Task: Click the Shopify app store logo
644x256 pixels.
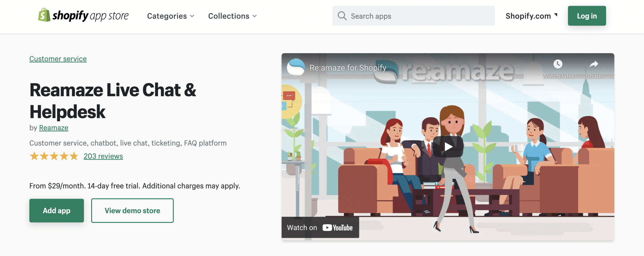Action: coord(83,16)
